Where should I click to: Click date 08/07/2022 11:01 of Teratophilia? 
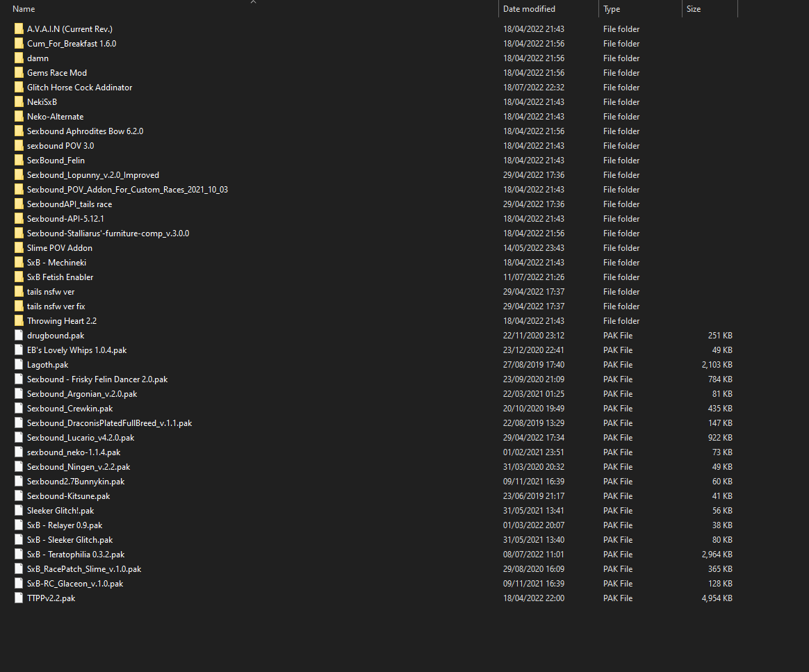coord(534,555)
